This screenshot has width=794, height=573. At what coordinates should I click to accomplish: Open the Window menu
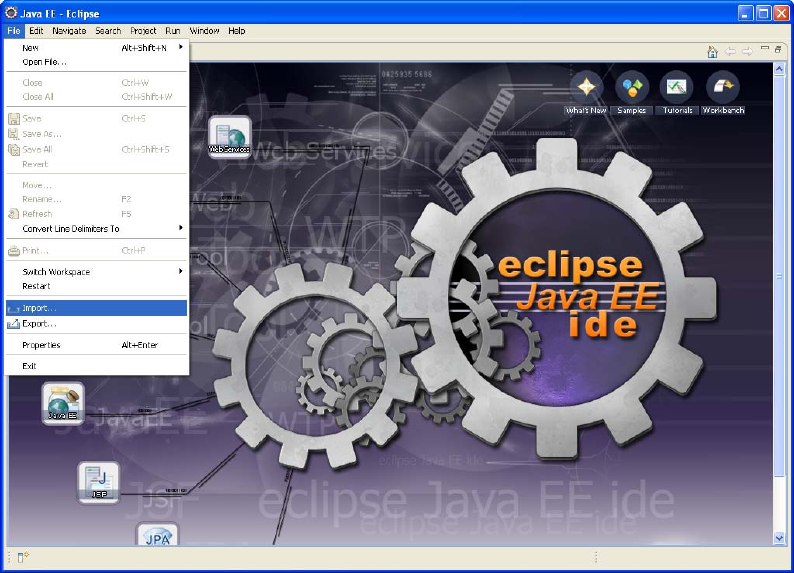pos(205,31)
